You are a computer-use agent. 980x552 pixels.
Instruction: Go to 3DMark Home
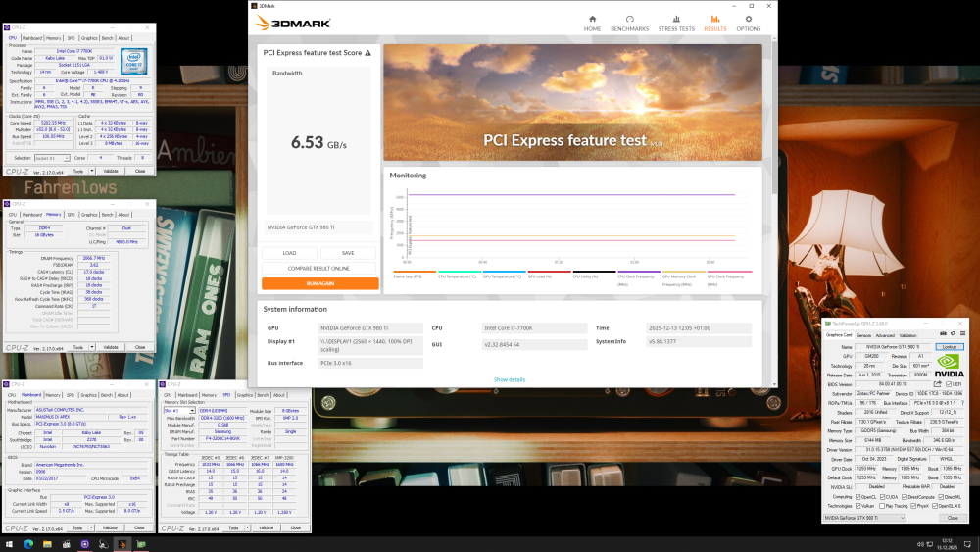point(592,24)
